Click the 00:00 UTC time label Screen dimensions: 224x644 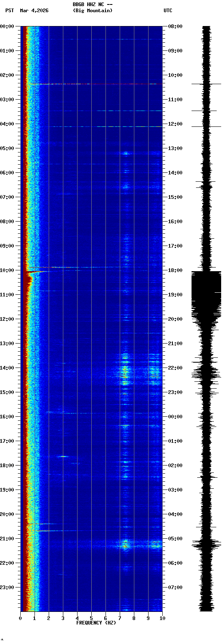pos(175,417)
